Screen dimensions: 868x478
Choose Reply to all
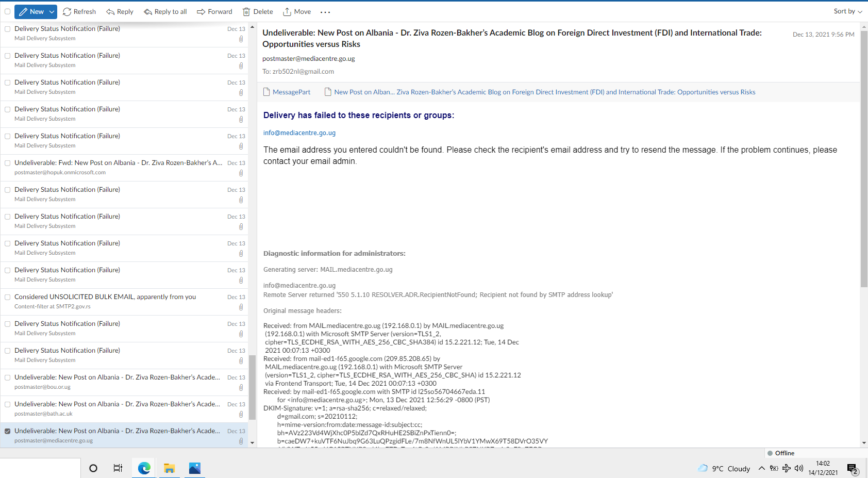coord(165,11)
